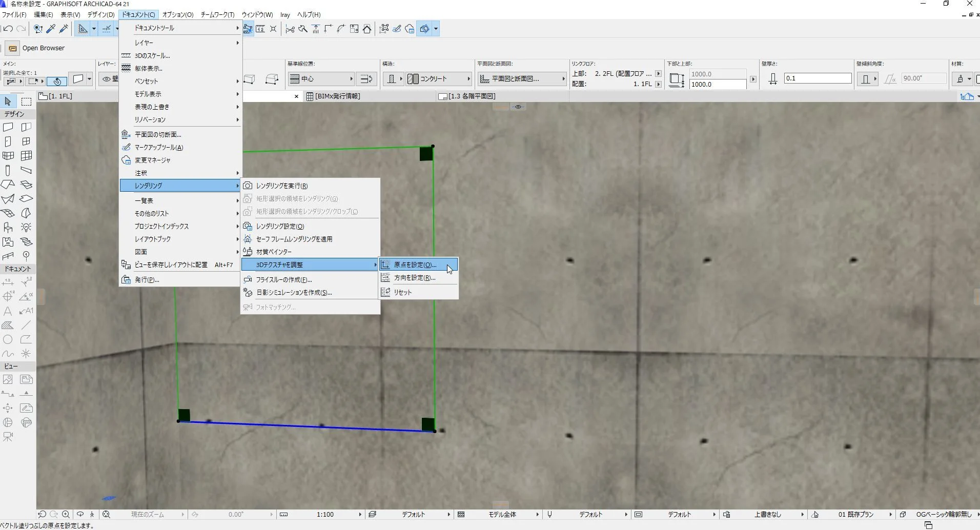Choose リセット from texture submenu
This screenshot has height=530, width=980.
point(419,292)
